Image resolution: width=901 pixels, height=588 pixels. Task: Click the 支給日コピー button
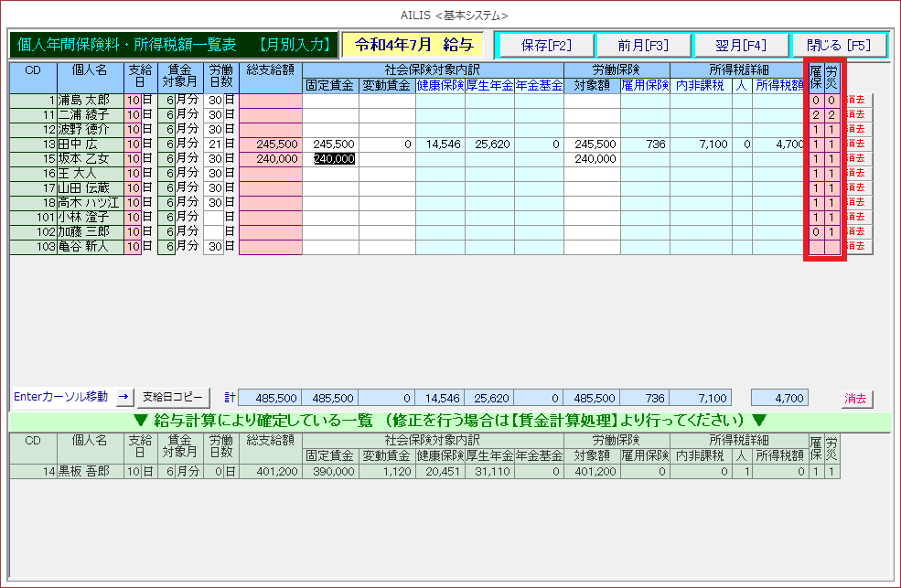point(173,398)
